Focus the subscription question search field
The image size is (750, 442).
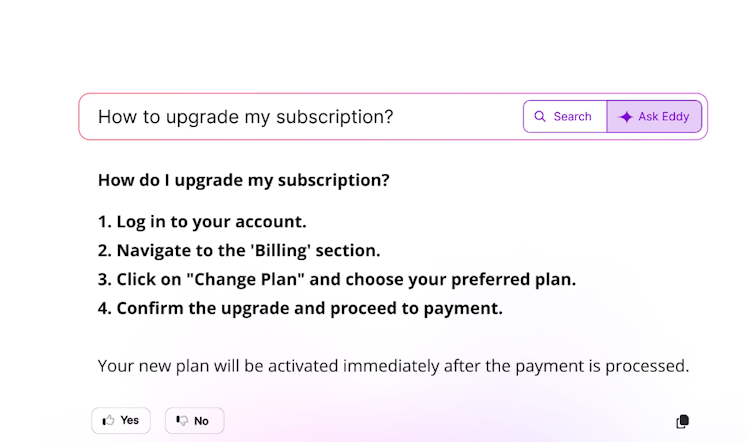300,117
